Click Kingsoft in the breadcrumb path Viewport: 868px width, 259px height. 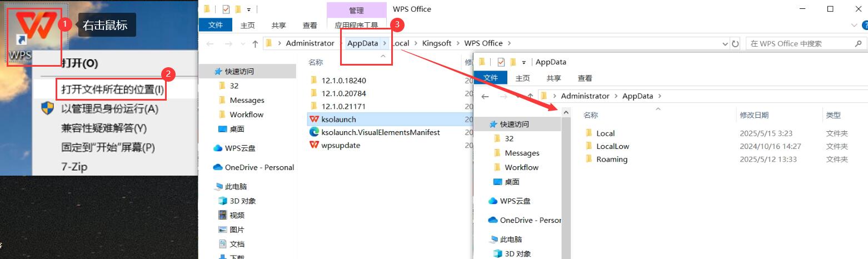click(437, 43)
